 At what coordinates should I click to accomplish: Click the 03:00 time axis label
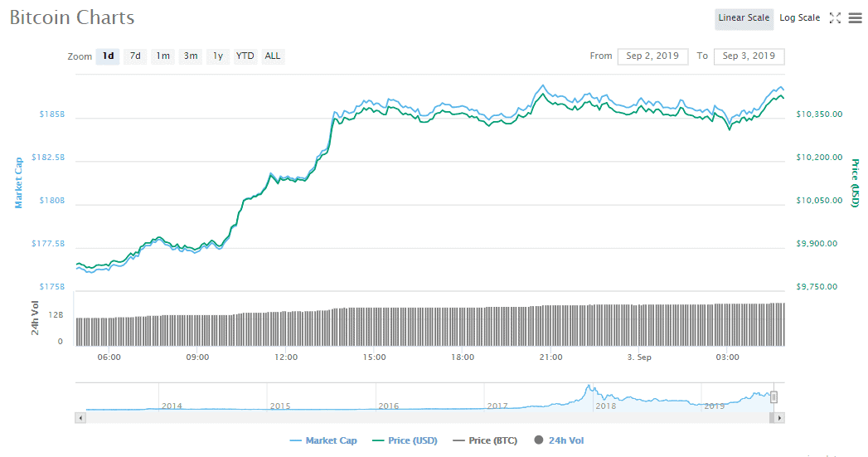tap(727, 357)
